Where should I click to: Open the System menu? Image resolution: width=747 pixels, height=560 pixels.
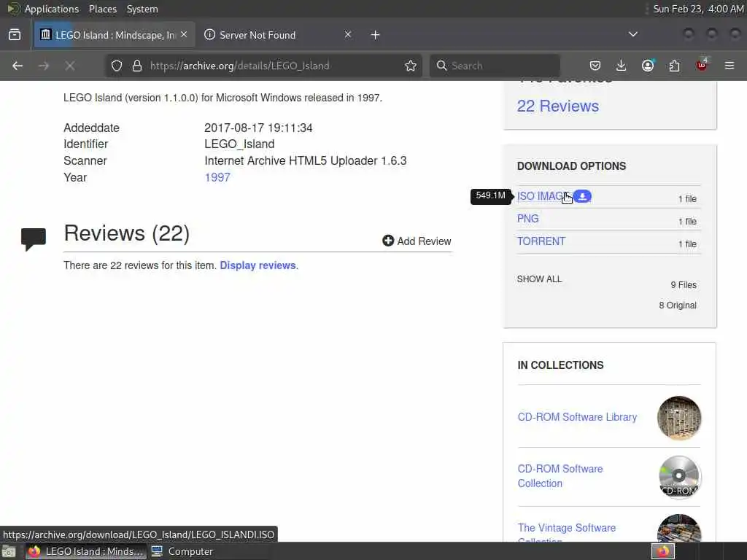142,9
